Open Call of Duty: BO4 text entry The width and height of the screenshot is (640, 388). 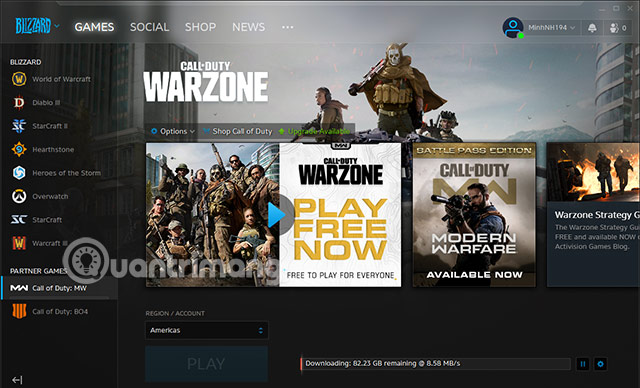(x=60, y=311)
